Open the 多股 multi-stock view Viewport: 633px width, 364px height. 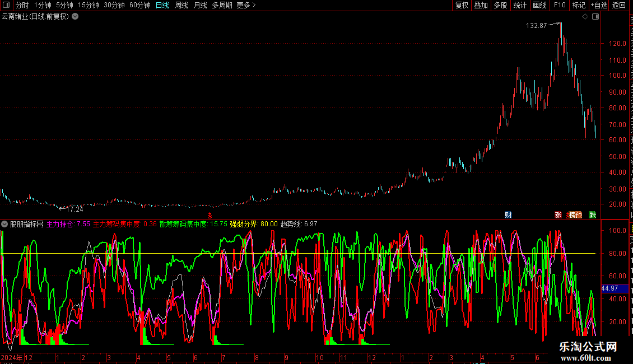pos(500,5)
